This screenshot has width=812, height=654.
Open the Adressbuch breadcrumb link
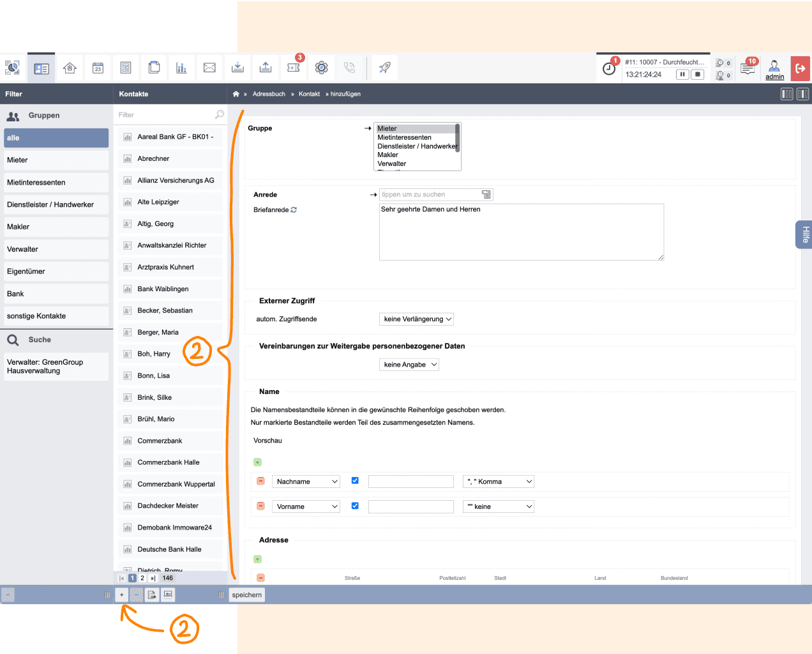(x=269, y=94)
